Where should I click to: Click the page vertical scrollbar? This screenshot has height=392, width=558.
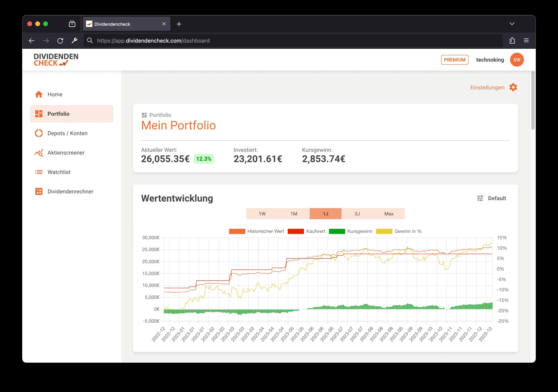[x=533, y=100]
